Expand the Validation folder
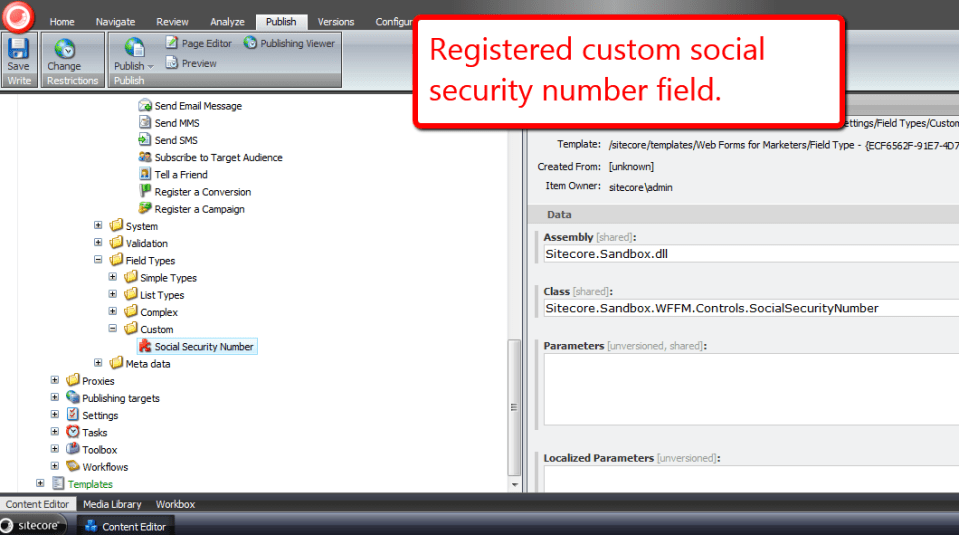This screenshot has height=535, width=959. pos(98,243)
